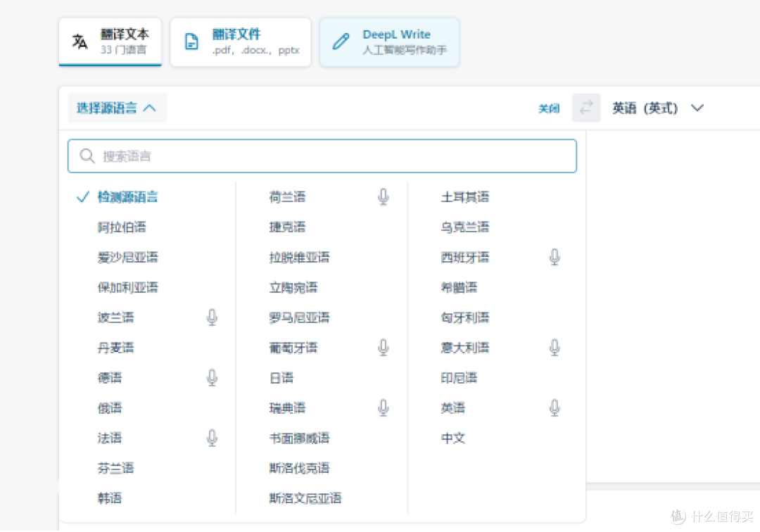This screenshot has width=760, height=532.
Task: Click the microphone icon beside 德语
Action: click(212, 377)
